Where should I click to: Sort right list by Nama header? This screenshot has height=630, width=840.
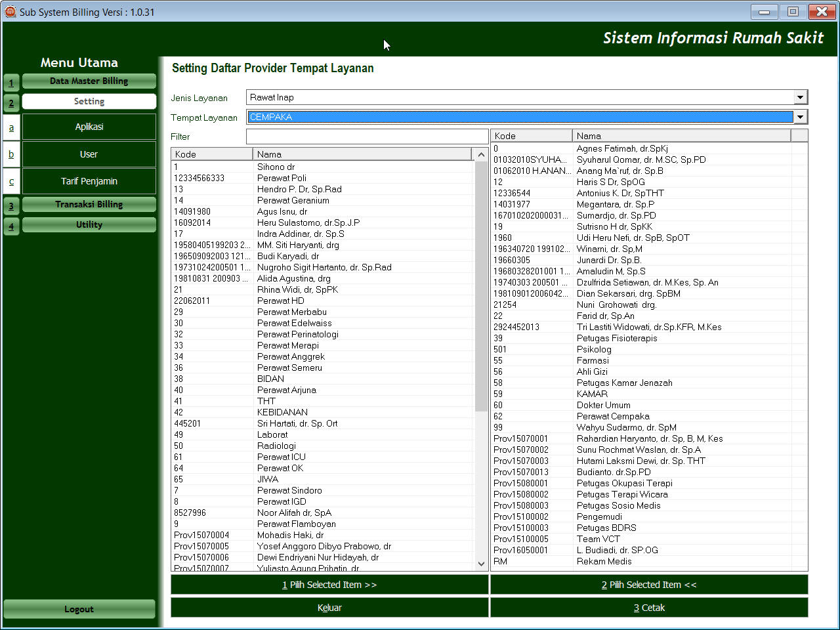point(682,136)
